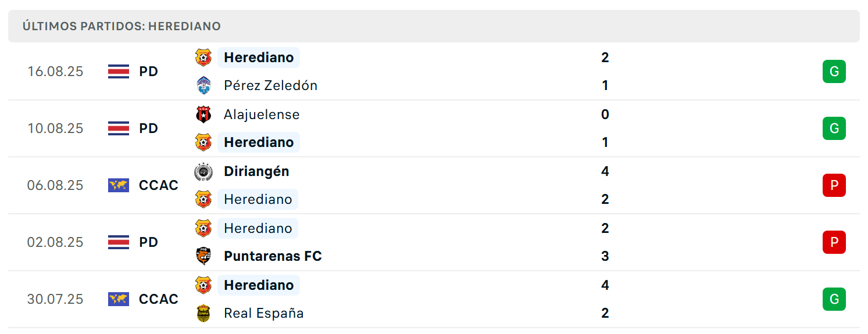Click the red P badge for the 02.08.25 match
Viewport: 868px width, 334px height.
point(834,242)
